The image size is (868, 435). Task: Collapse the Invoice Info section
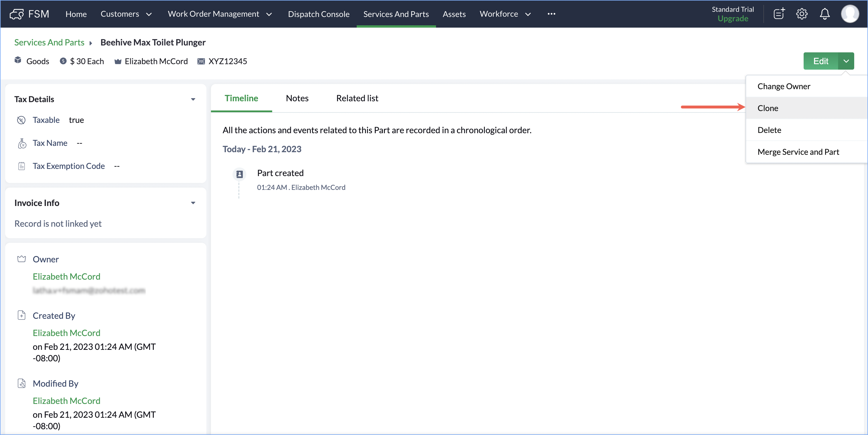[x=193, y=203]
